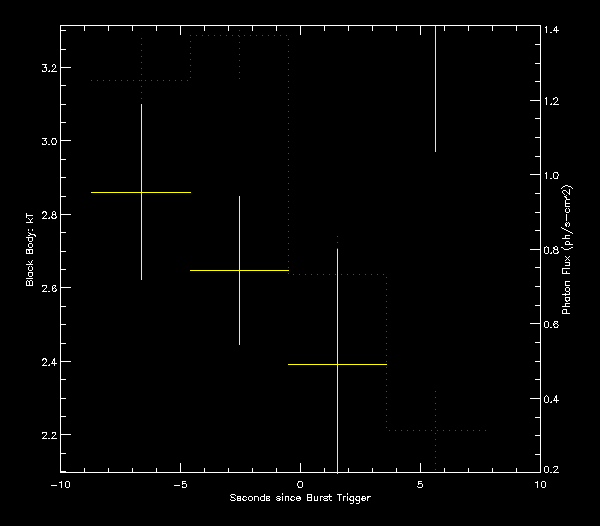
Task: Select the 0.2 tick label on right axis
Action: coord(553,469)
